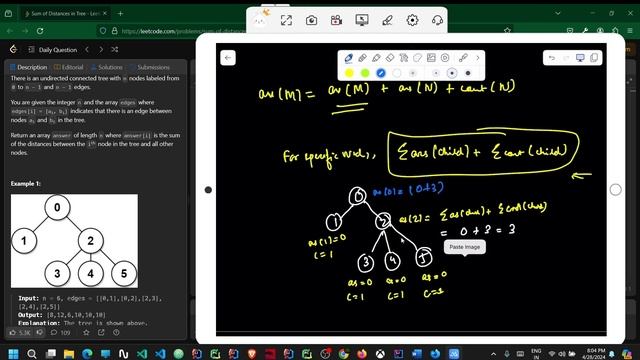Expand the browser tab list dropdown
The image size is (640, 360).
558,13
